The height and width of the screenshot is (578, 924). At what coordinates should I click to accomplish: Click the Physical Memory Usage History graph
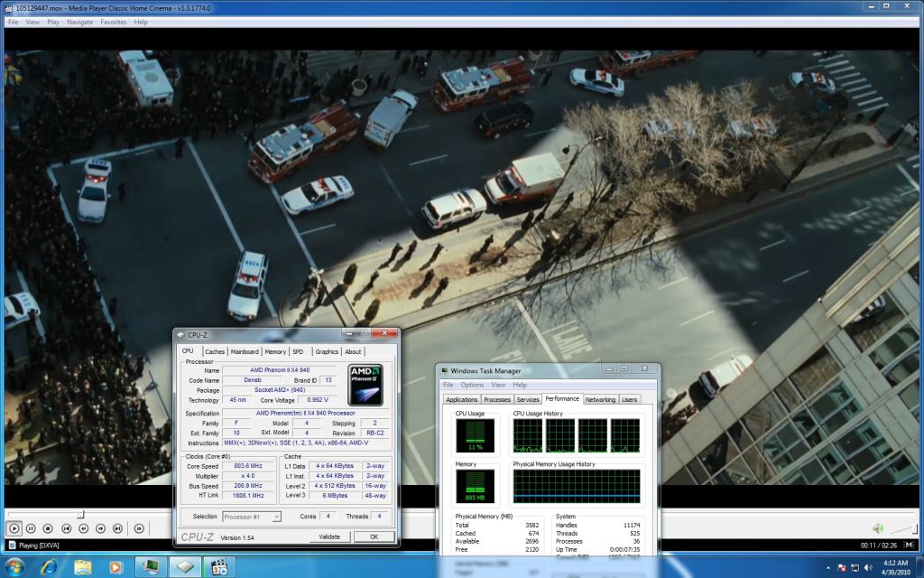click(x=577, y=486)
